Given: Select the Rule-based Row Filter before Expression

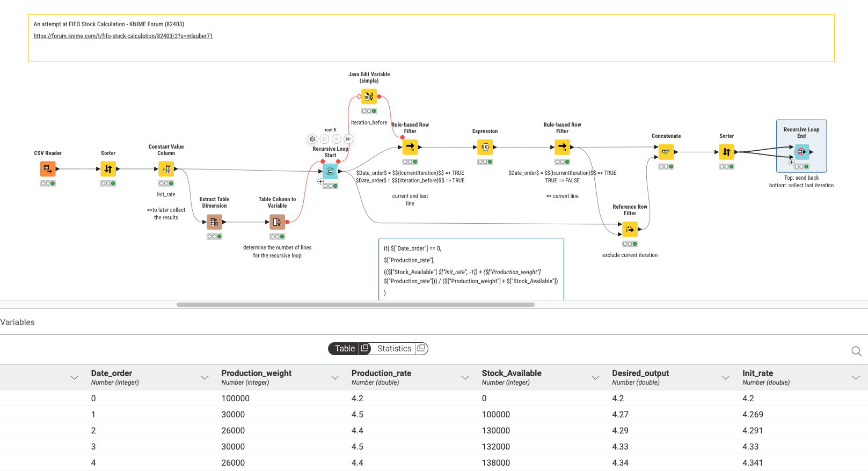Looking at the screenshot, I should pos(410,147).
